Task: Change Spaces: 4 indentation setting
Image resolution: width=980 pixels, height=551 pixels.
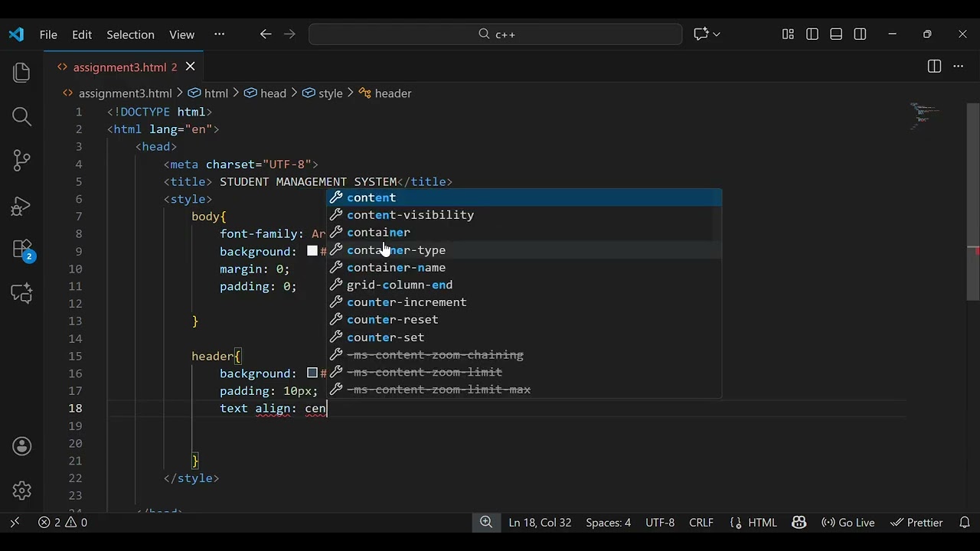Action: tap(608, 523)
